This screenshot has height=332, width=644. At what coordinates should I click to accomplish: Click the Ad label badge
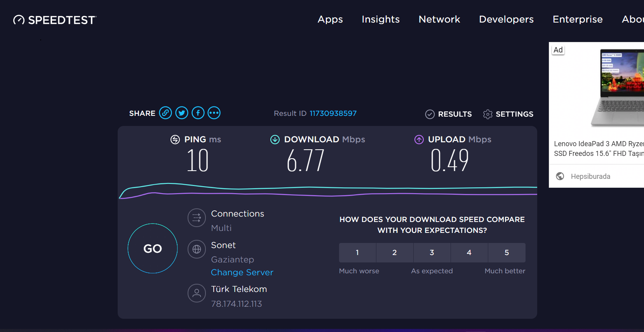(558, 50)
